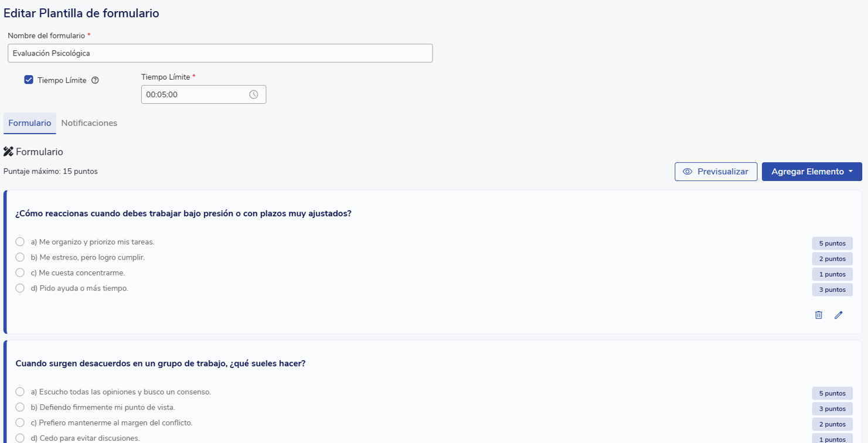Click the Tiempo Límite time input

pyautogui.click(x=193, y=94)
